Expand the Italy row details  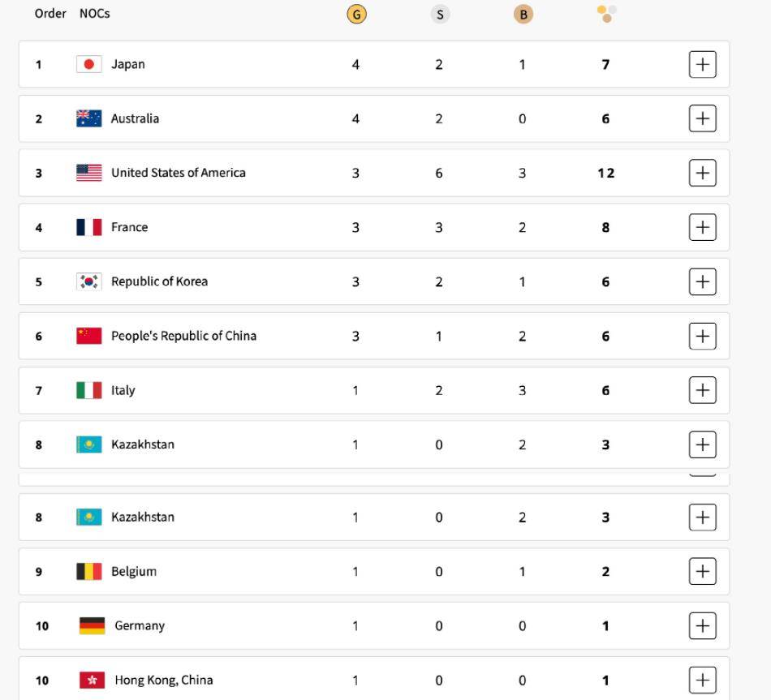(x=703, y=390)
